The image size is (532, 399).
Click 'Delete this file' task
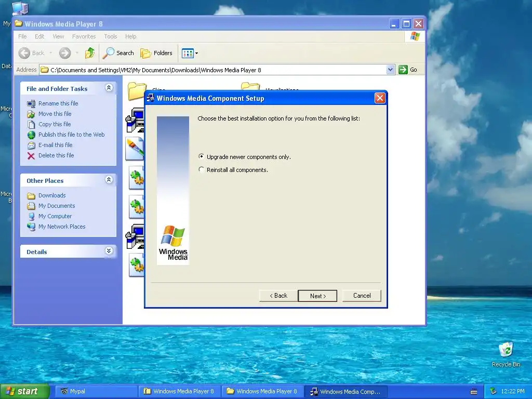tap(56, 155)
